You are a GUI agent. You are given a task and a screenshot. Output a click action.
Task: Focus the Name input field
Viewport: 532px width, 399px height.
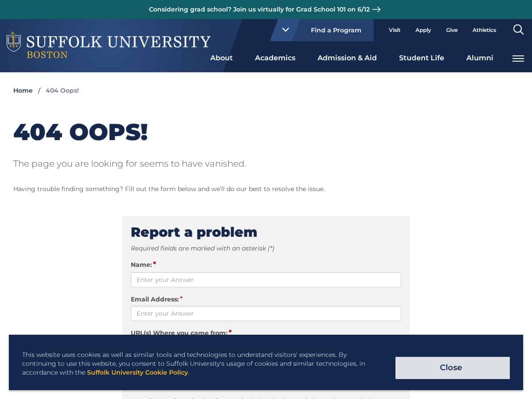pos(266,280)
